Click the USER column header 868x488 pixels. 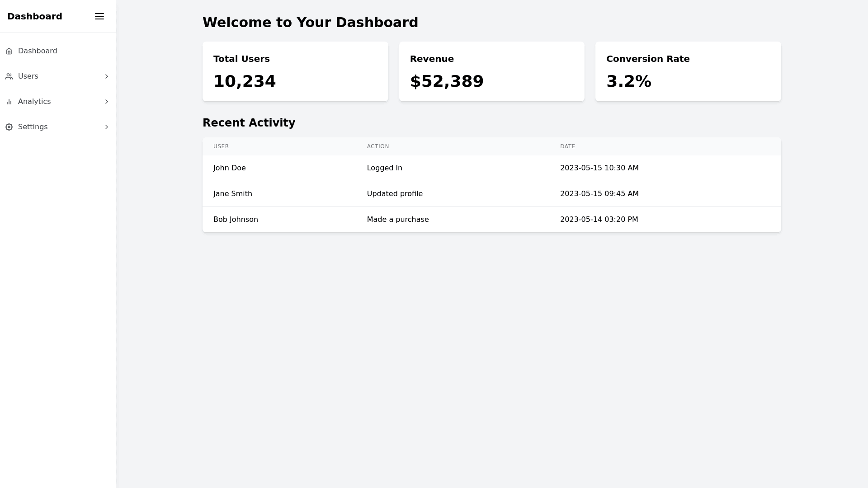point(221,146)
